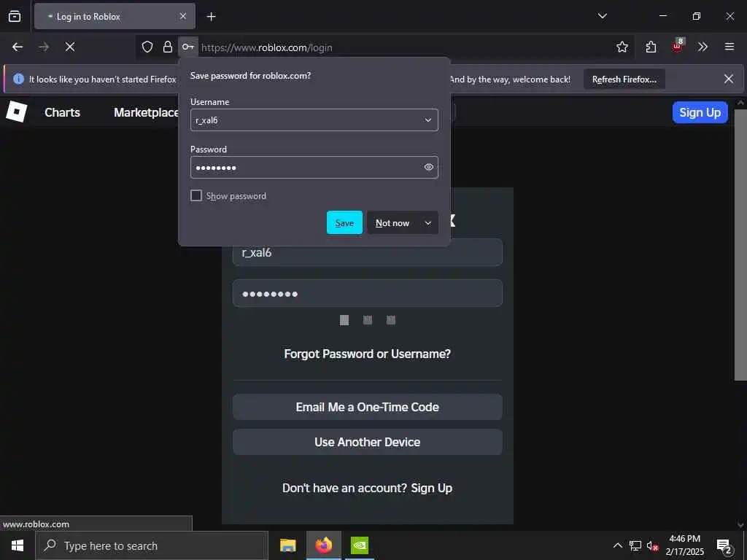Screen dimensions: 747x560
Task: Open a new tab with plus icon
Action: [x=211, y=17]
